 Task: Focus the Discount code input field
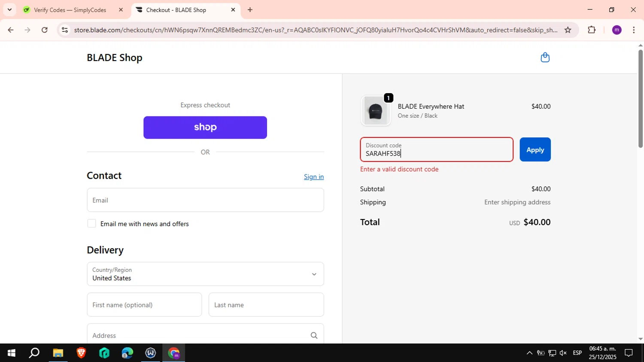[437, 149]
